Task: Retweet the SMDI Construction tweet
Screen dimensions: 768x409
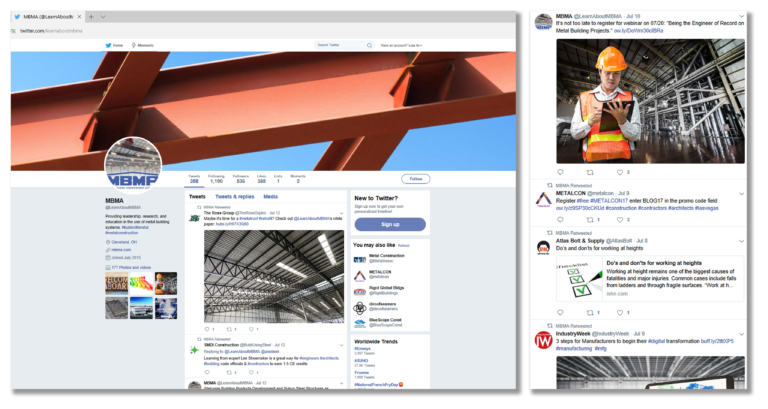Action: tap(229, 373)
